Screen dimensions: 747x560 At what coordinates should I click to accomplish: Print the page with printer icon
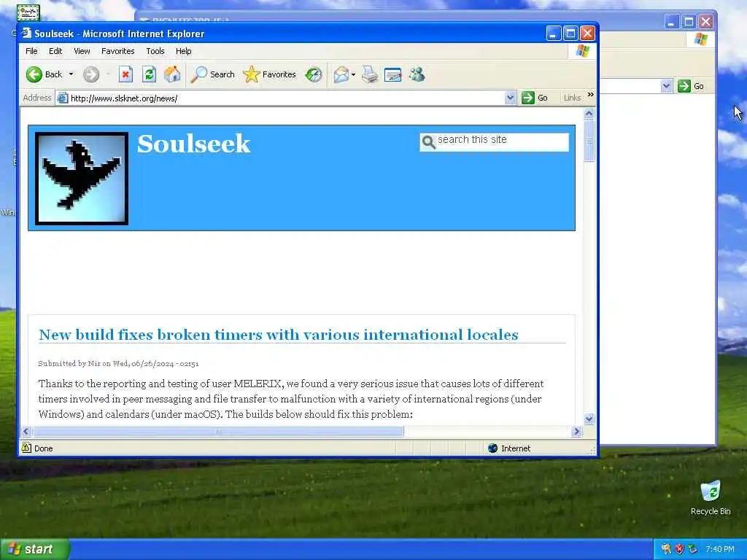point(370,74)
